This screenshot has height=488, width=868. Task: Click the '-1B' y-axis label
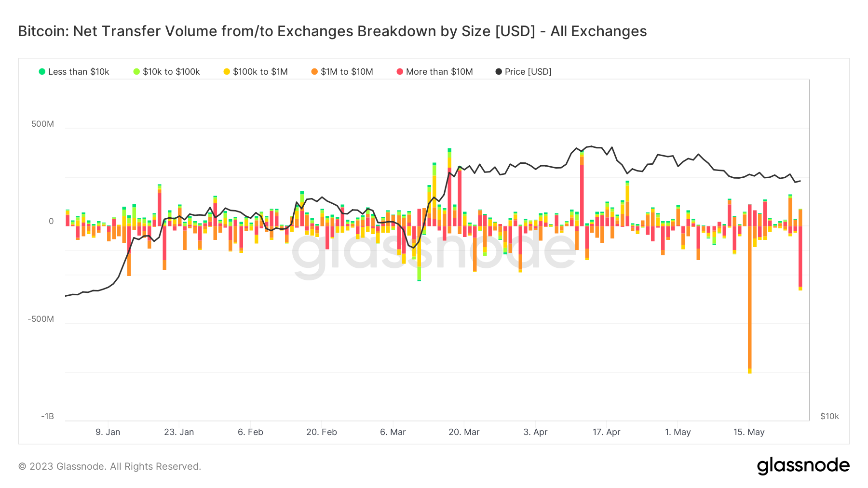click(47, 416)
